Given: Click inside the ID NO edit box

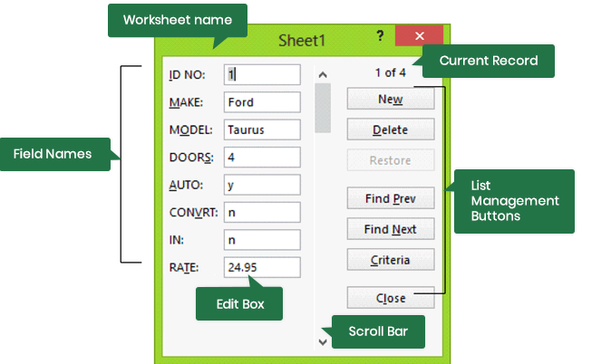Looking at the screenshot, I should point(261,74).
